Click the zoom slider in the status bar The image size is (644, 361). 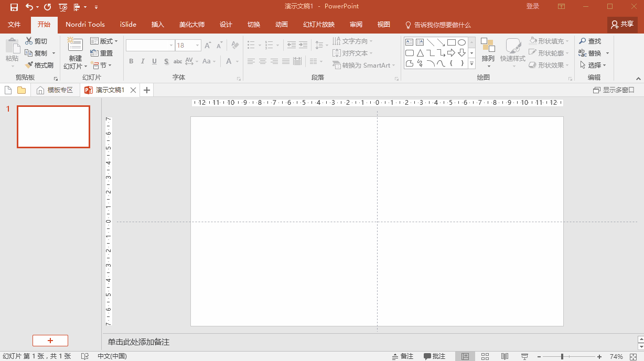click(562, 356)
